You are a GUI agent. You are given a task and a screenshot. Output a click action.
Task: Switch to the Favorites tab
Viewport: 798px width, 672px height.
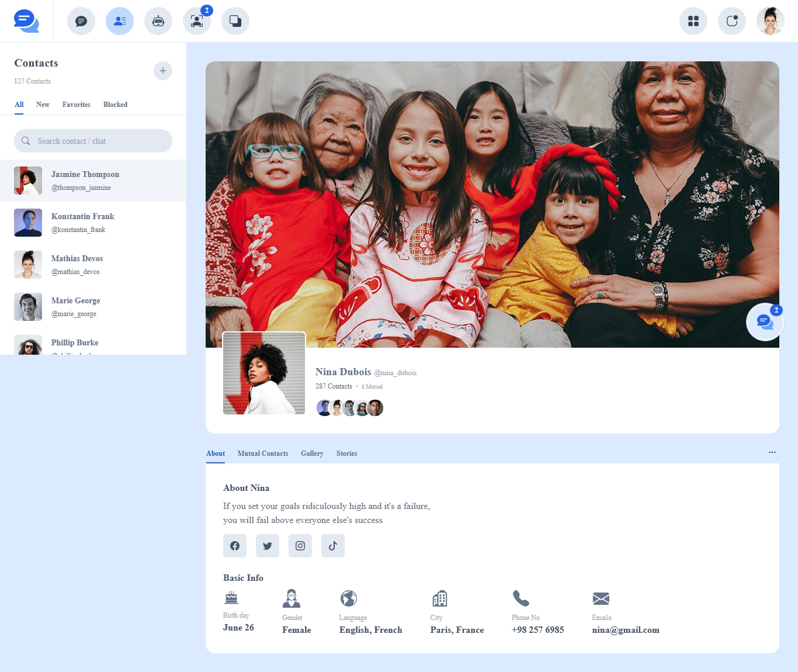(x=77, y=105)
